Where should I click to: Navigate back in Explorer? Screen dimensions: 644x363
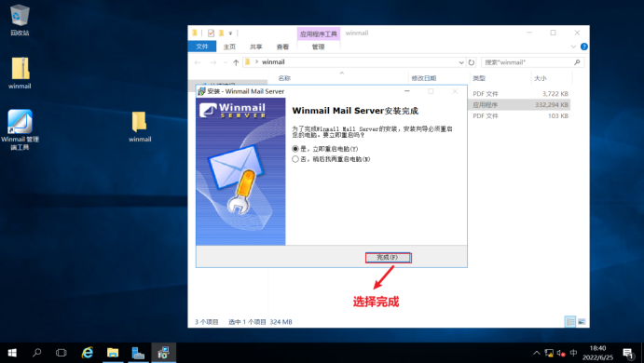pyautogui.click(x=198, y=62)
